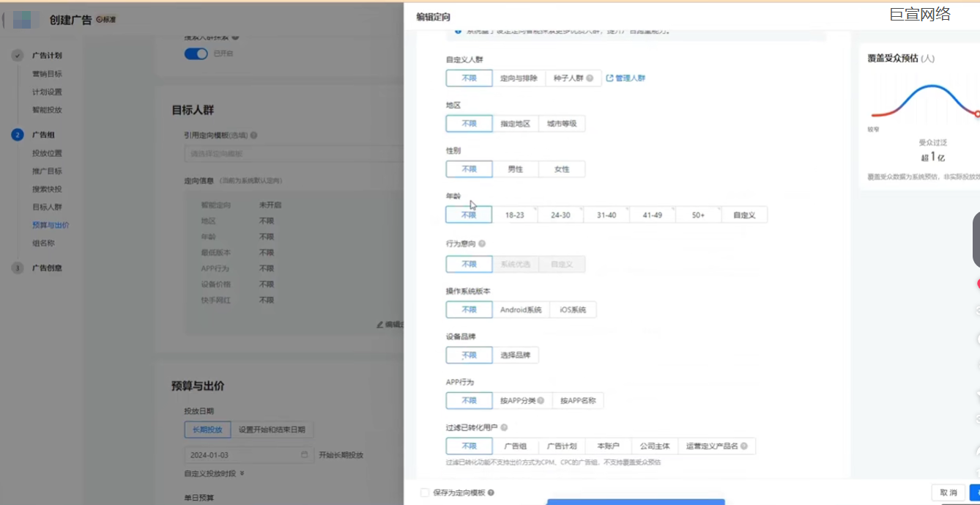Pick age range 41-49
Viewport: 980px width, 505px height.
pyautogui.click(x=653, y=215)
